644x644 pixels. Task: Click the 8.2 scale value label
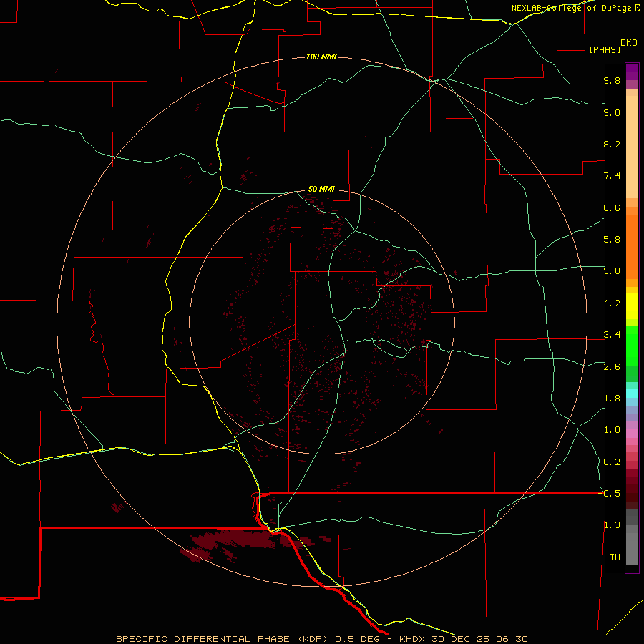tap(612, 144)
